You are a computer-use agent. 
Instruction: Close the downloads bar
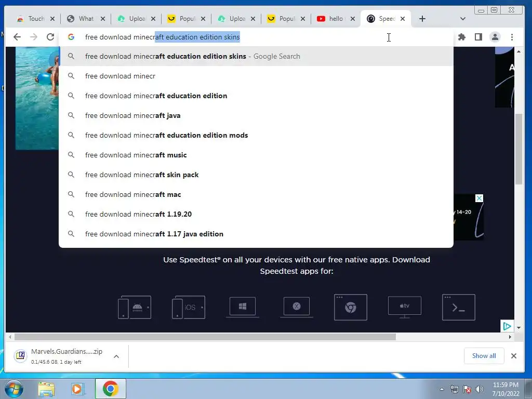(x=514, y=356)
